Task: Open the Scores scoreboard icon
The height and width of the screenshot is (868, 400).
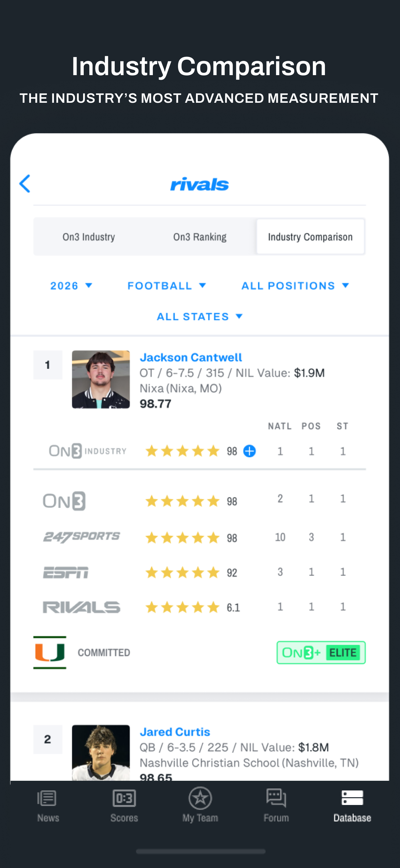Action: pos(124,798)
